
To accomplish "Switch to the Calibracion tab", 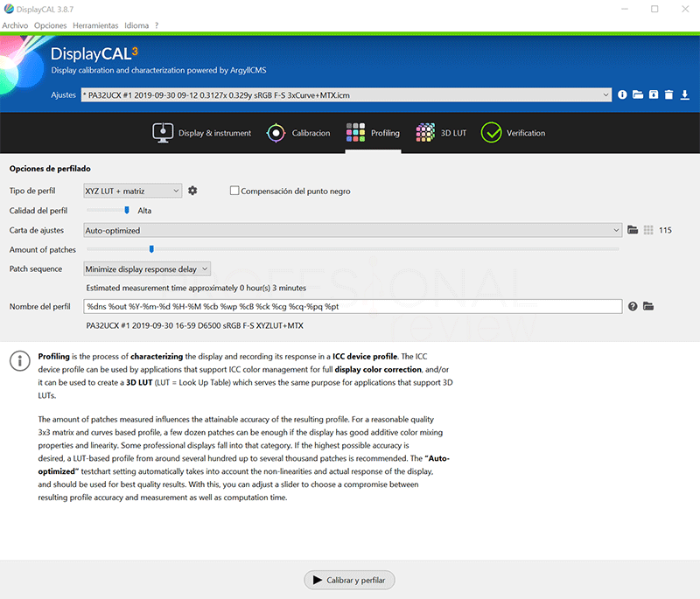I will (x=298, y=132).
